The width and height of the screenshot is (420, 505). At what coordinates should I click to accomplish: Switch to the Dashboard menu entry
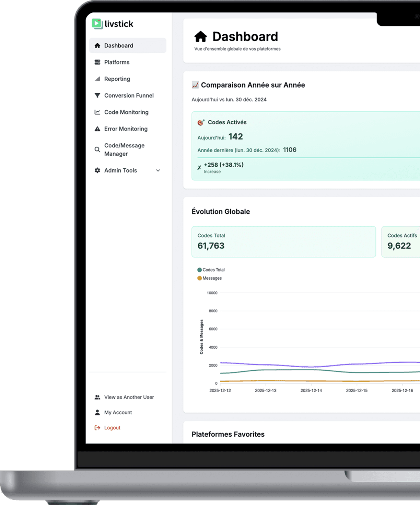click(x=119, y=45)
